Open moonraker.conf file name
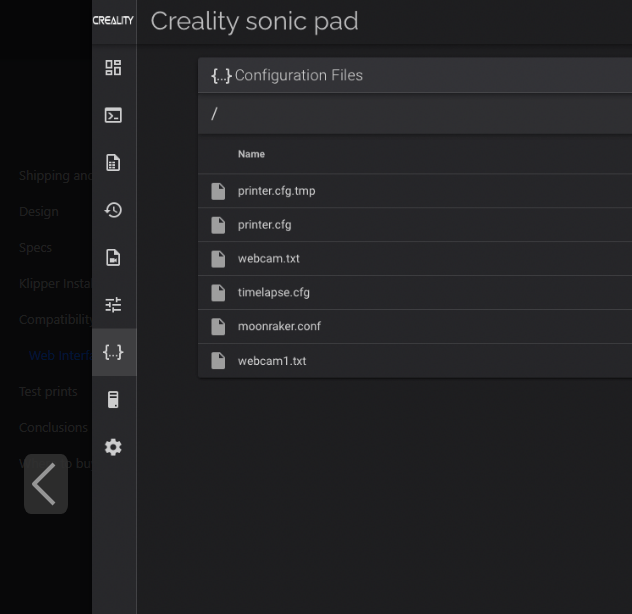632x614 pixels. [x=279, y=327]
